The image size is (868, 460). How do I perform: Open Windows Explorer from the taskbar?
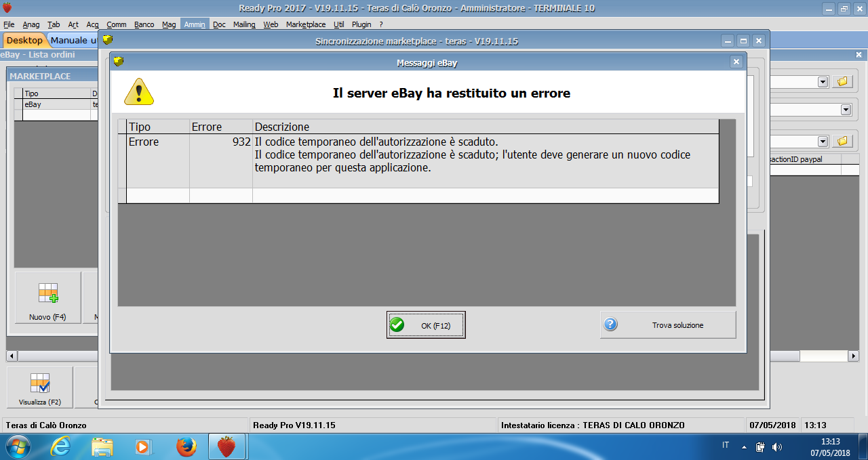102,446
